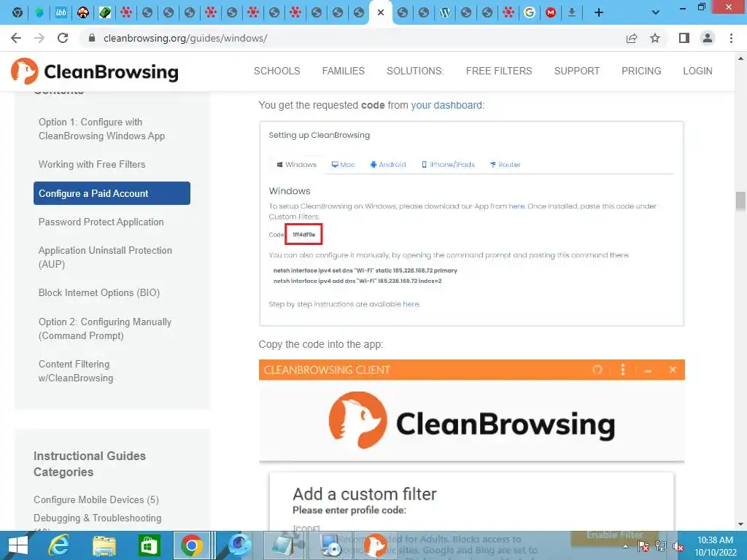
Task: Click the CleanBrowsing client app screenshot
Action: (472, 446)
